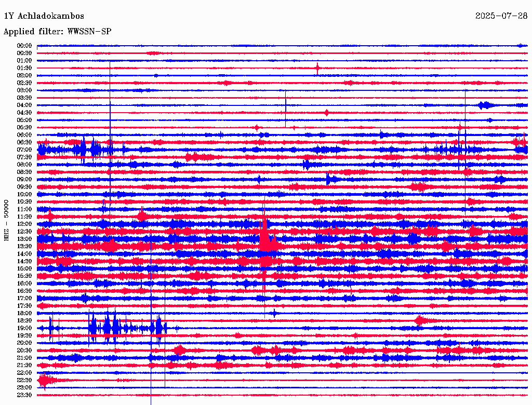532x405 pixels.
Task: Click the 01:00 time label
Action: point(24,60)
